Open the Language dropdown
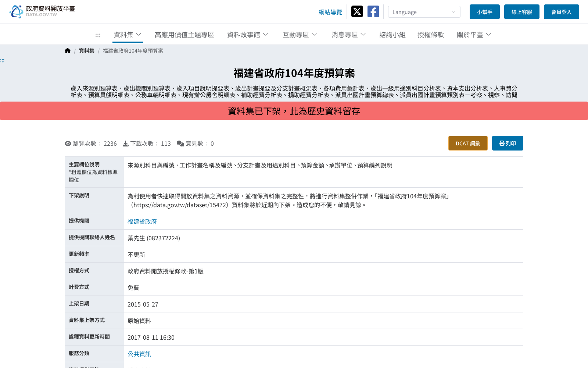The image size is (588, 368). tap(424, 12)
